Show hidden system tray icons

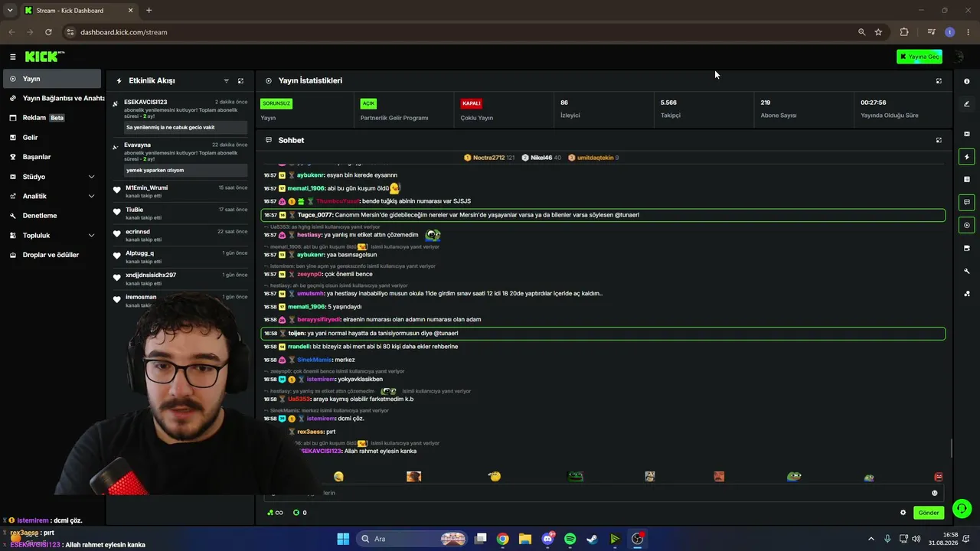coord(871,539)
